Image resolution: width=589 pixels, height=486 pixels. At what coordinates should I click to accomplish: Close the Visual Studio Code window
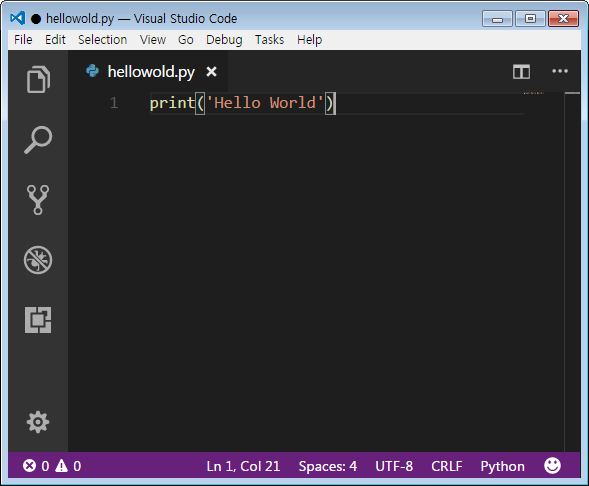[563, 18]
